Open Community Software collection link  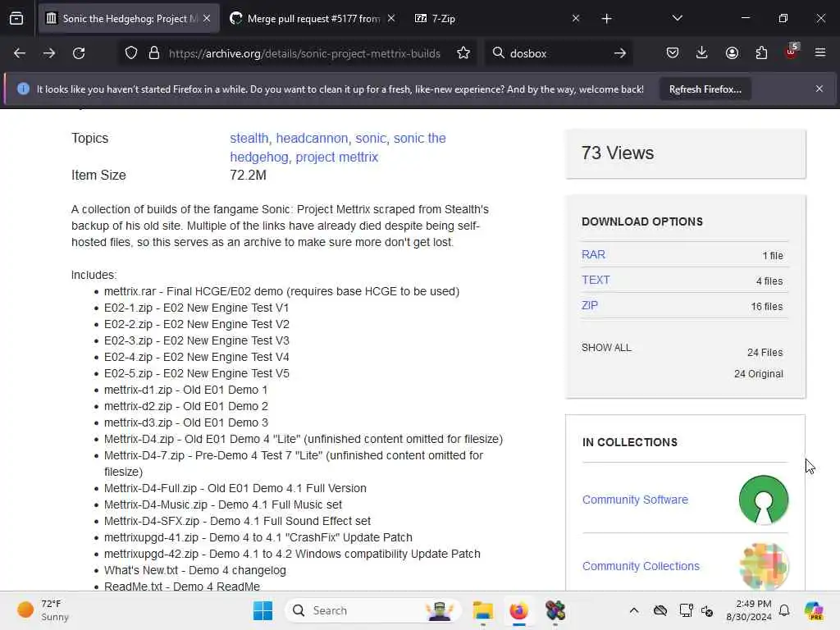click(x=635, y=500)
